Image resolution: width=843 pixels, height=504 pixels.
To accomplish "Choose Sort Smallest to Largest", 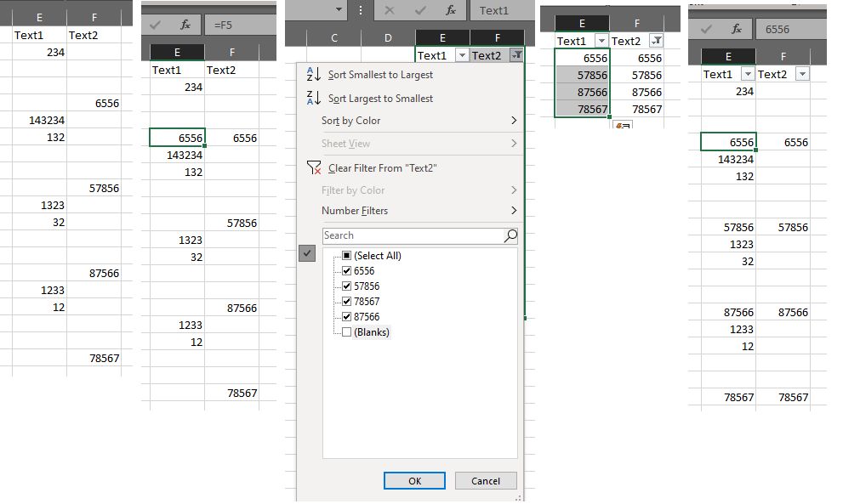I will click(380, 75).
